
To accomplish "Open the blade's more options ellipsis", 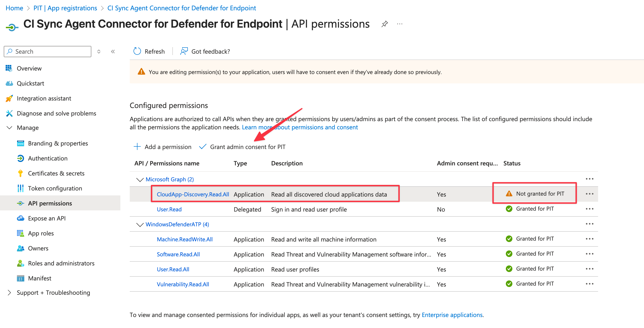I will point(400,24).
